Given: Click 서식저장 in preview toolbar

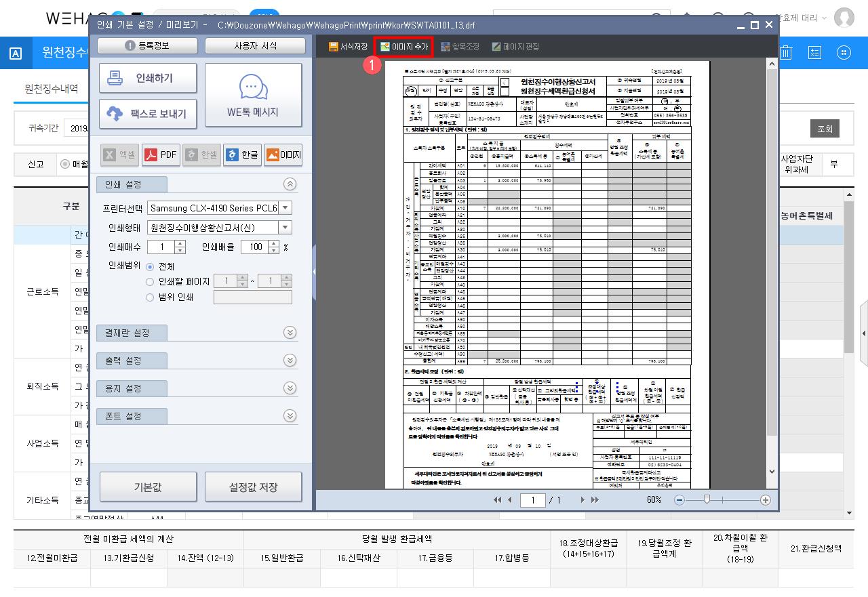Looking at the screenshot, I should (x=348, y=47).
